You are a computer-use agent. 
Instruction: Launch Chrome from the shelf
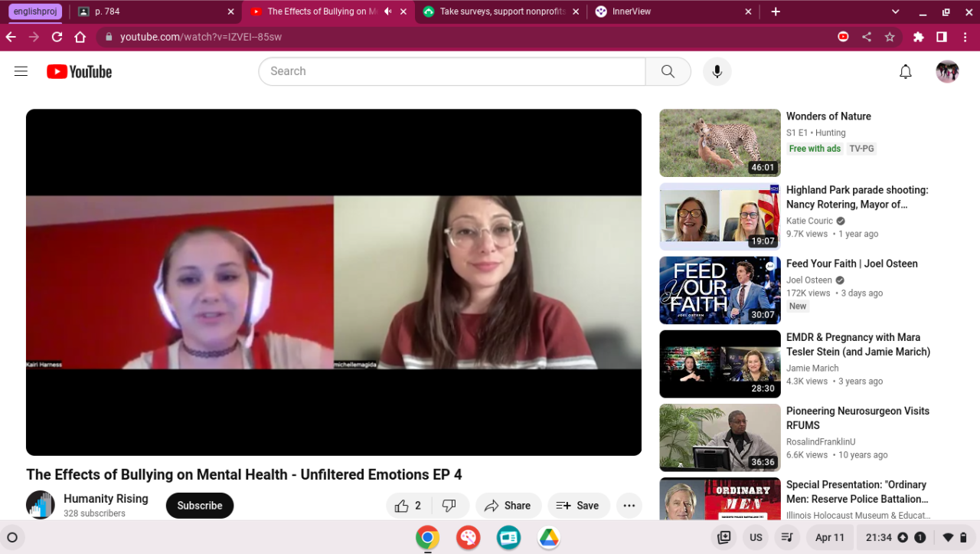coord(427,538)
